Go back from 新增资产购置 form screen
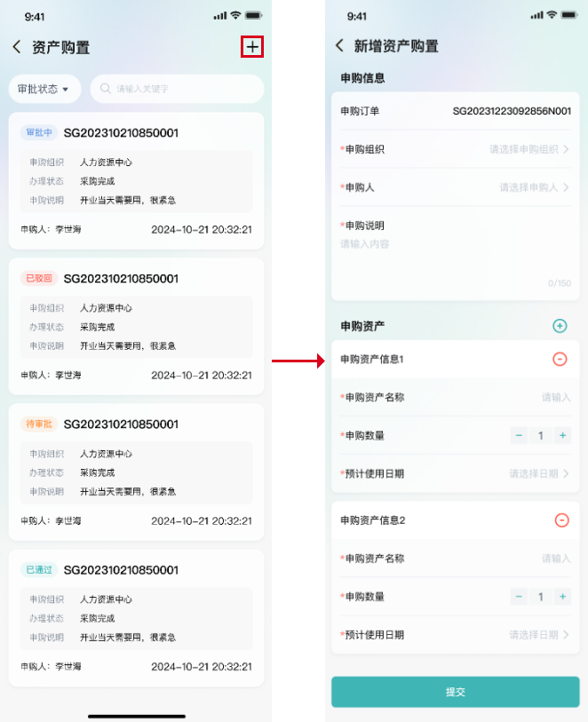Viewport: 588px width, 722px height. (x=339, y=46)
